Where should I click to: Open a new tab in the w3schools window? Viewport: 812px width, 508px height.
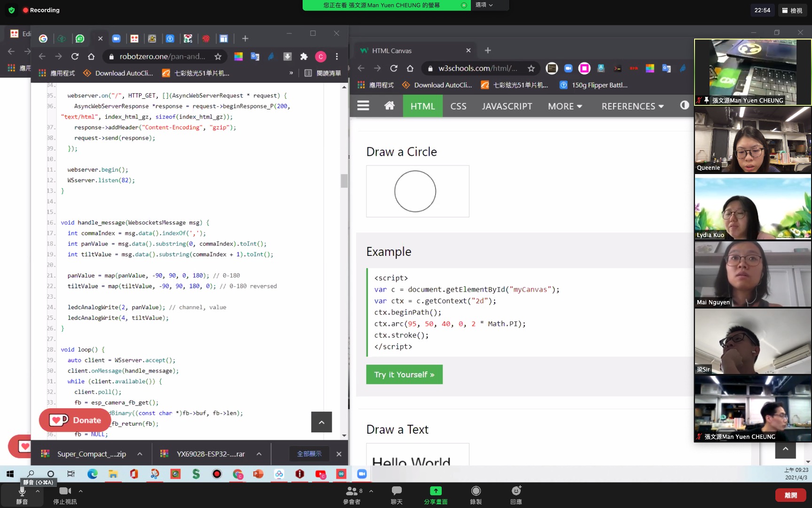click(x=488, y=50)
